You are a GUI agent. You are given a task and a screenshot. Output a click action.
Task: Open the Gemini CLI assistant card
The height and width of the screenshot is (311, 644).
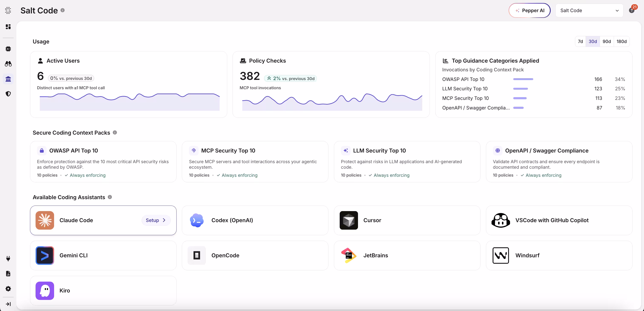(x=103, y=255)
